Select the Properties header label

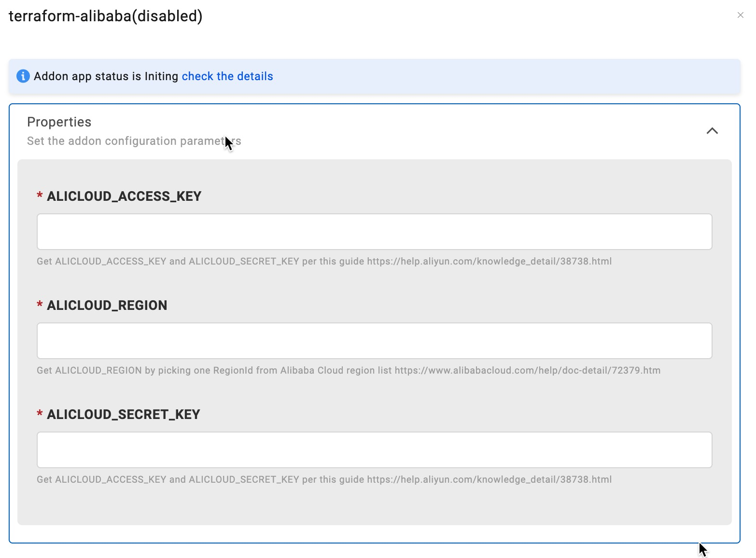click(x=59, y=122)
